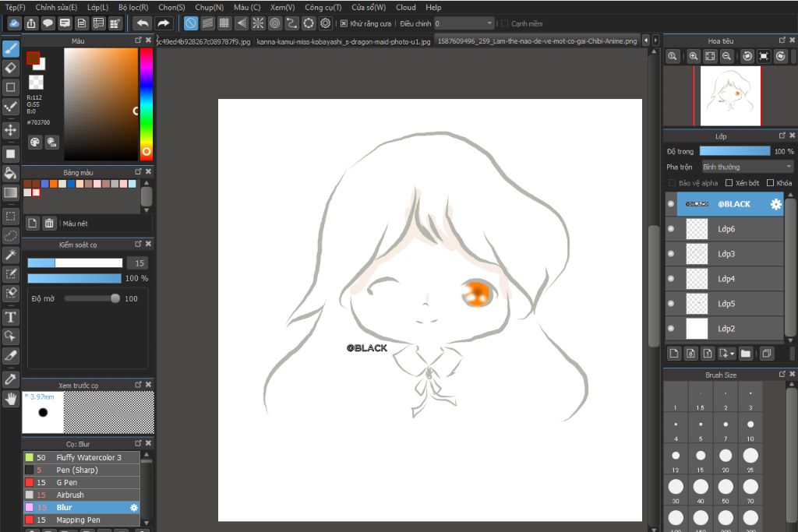Viewport: 798px width, 532px height.
Task: Switch to kanna-kamui document tab
Action: point(344,41)
